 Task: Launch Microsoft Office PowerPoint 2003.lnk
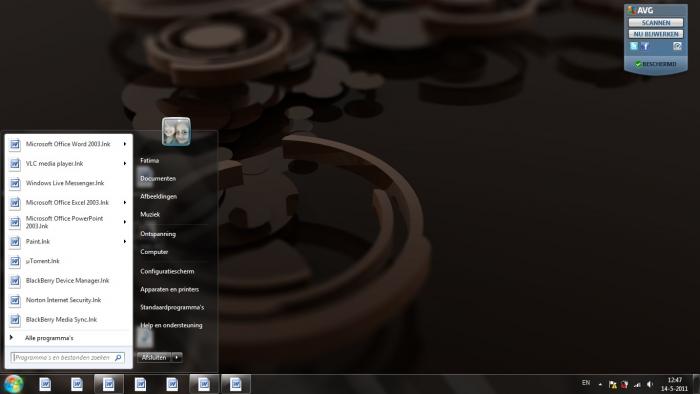(x=69, y=222)
